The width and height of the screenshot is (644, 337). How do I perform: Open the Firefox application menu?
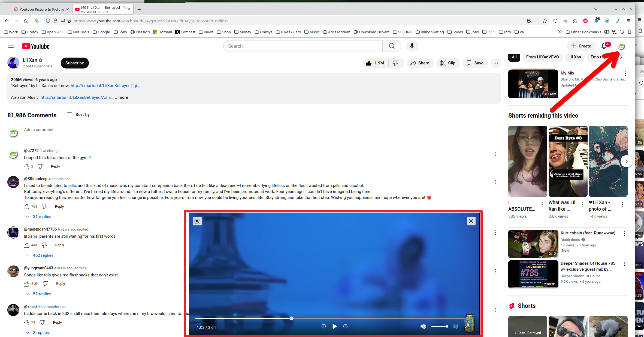628,21
